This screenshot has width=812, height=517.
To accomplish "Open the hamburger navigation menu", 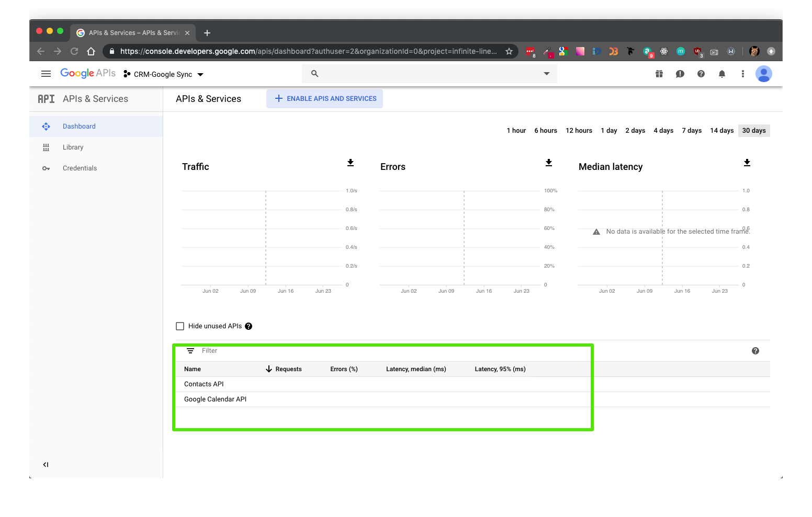I will 46,74.
